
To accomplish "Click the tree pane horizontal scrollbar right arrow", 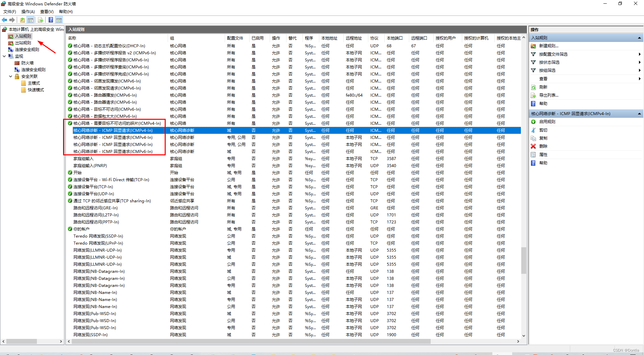I will 61,342.
